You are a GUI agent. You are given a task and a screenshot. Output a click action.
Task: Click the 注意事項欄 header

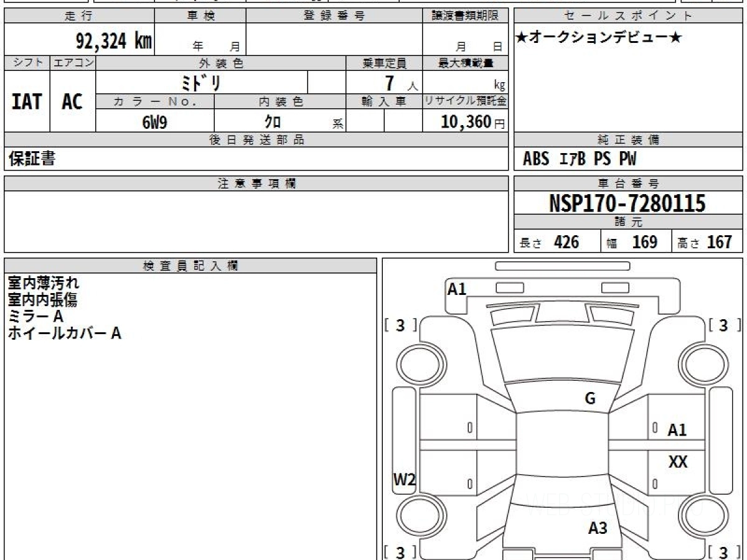(x=256, y=184)
